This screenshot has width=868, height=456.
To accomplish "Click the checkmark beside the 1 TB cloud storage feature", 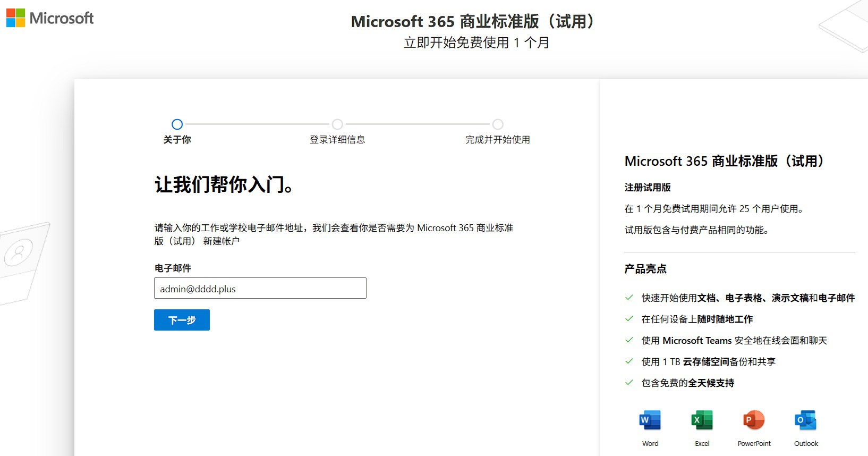I will [629, 361].
